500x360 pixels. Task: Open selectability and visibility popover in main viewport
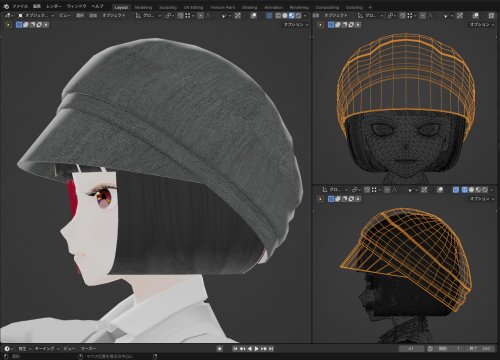[226, 16]
